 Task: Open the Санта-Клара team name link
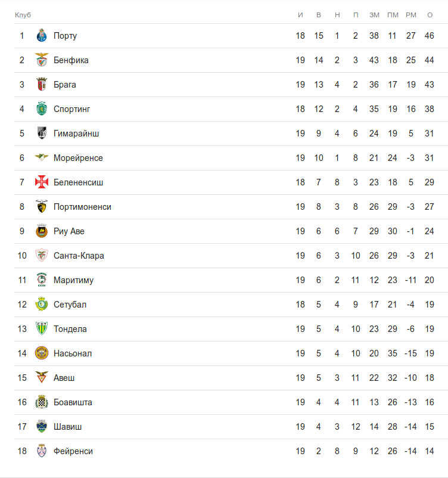[79, 256]
